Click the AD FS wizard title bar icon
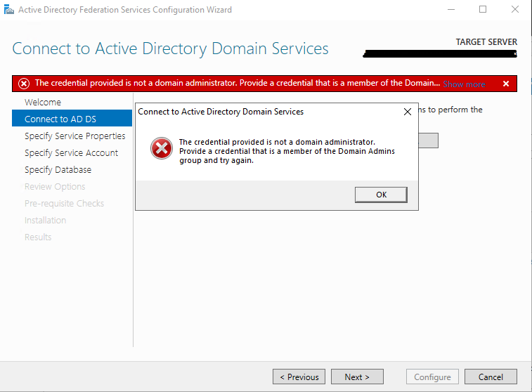This screenshot has width=532, height=392. point(9,10)
